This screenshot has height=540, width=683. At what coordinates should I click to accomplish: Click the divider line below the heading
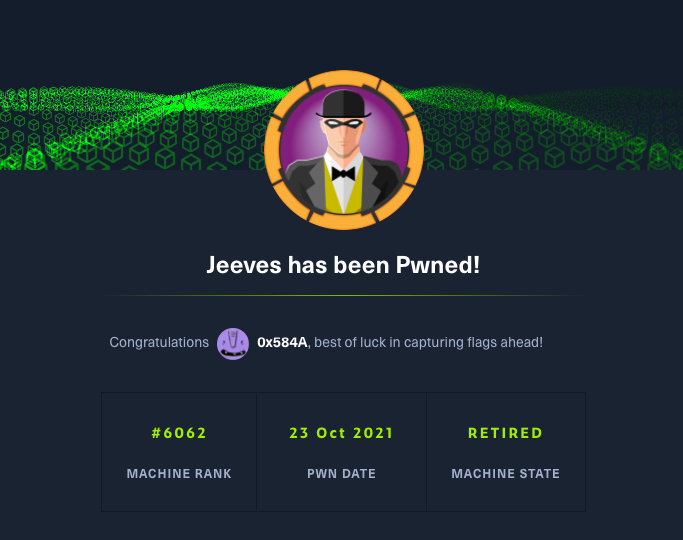pos(343,296)
